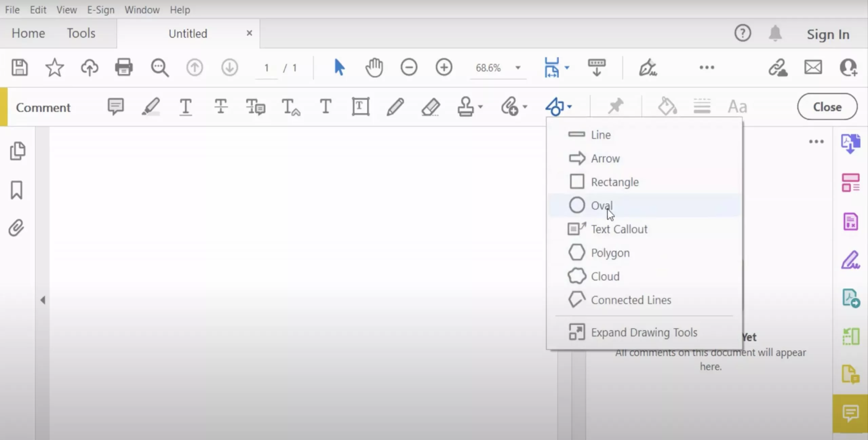Click Close to exit Comment mode
Image resolution: width=868 pixels, height=440 pixels.
tap(827, 106)
